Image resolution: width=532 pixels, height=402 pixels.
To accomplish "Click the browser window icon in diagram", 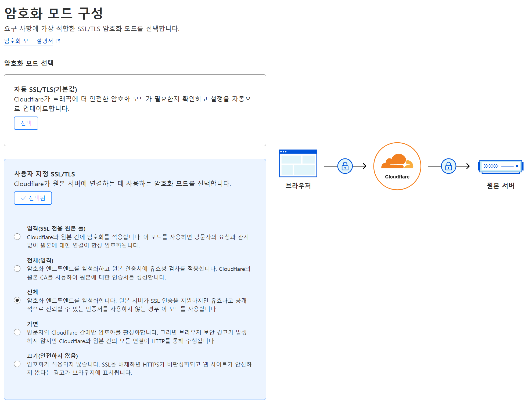I will [298, 163].
